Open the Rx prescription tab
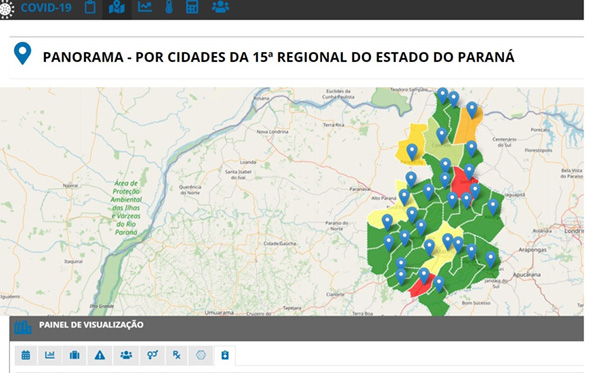600x373 pixels. point(176,355)
